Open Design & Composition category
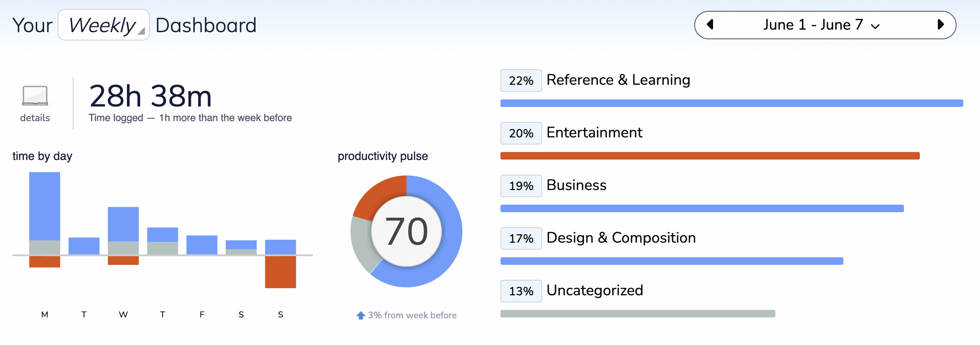 pos(621,238)
